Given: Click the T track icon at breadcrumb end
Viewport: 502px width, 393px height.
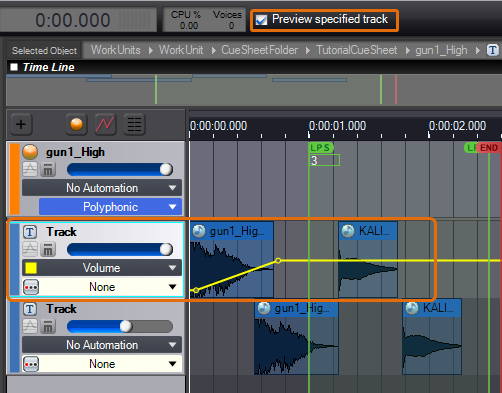Looking at the screenshot, I should [493, 50].
